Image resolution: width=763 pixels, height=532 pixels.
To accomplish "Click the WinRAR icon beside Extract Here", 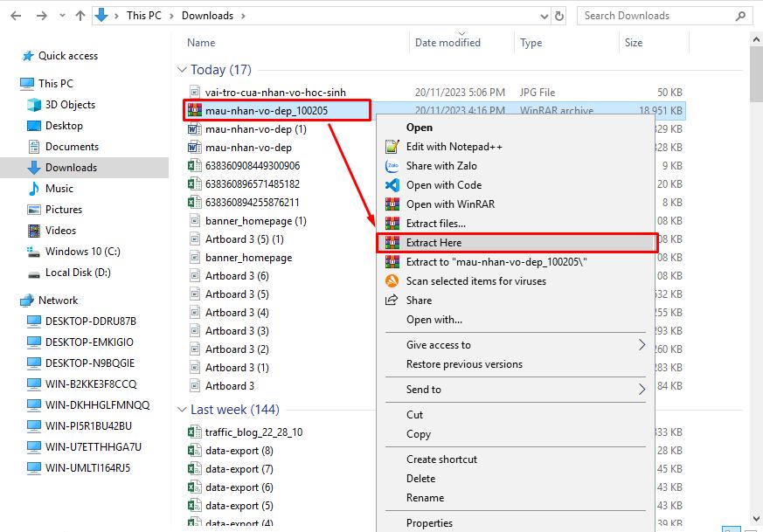I will 392,243.
